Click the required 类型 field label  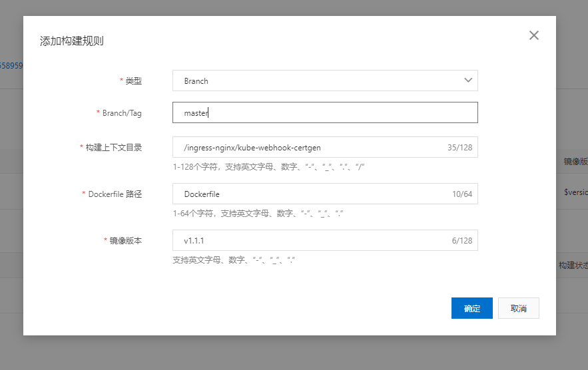[133, 81]
